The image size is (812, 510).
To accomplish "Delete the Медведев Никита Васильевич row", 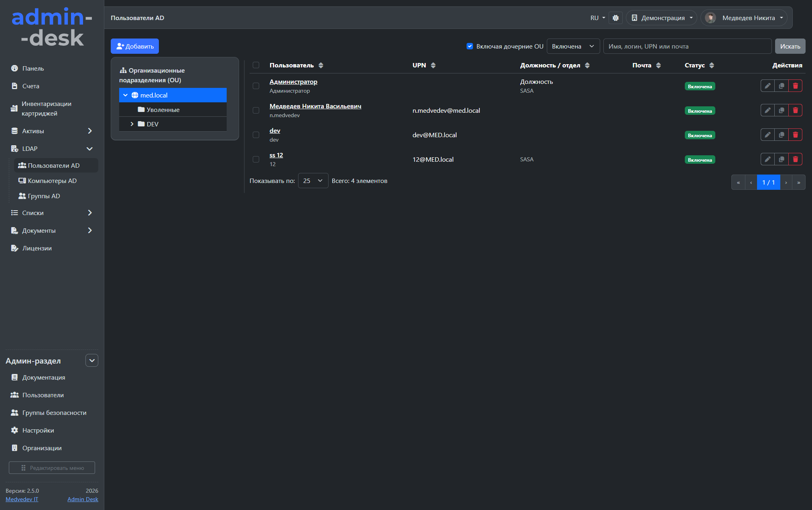I will click(x=795, y=110).
